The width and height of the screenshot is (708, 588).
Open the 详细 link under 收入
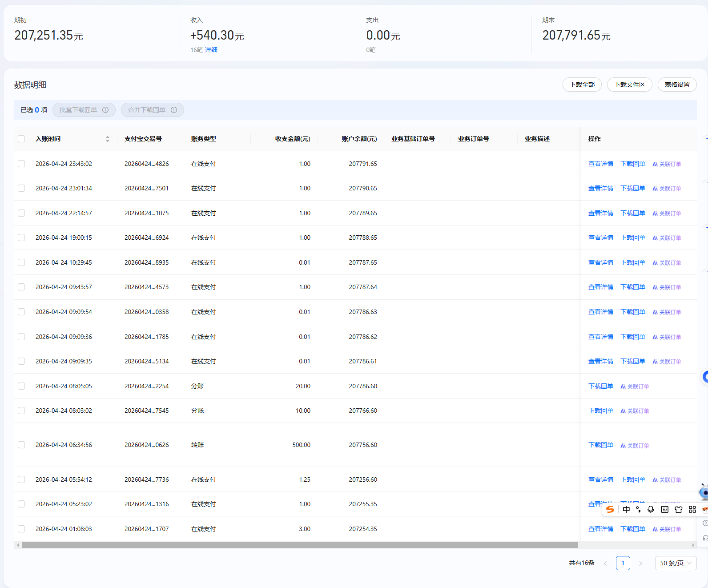(211, 50)
